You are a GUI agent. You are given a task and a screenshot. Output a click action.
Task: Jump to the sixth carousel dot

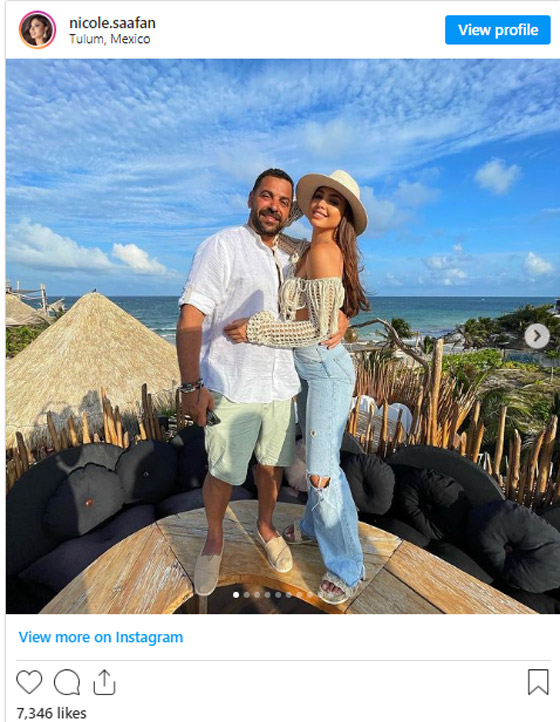click(289, 595)
